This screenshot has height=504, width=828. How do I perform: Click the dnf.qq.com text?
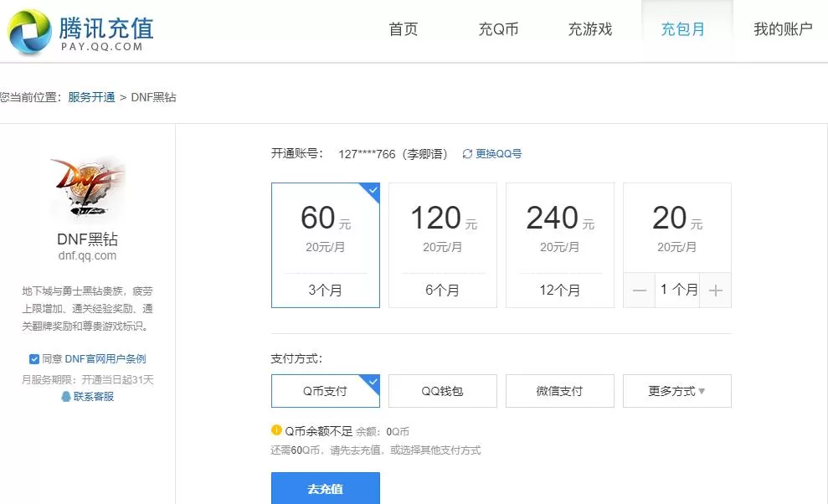[87, 255]
